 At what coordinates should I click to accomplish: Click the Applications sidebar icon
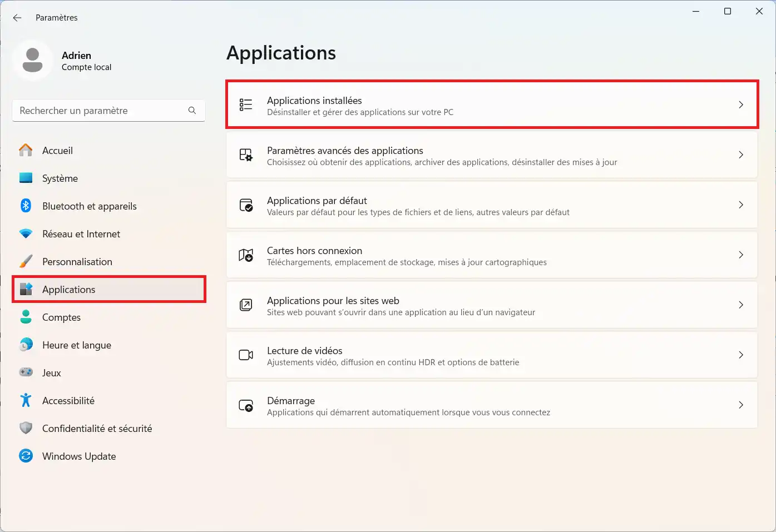tap(26, 289)
